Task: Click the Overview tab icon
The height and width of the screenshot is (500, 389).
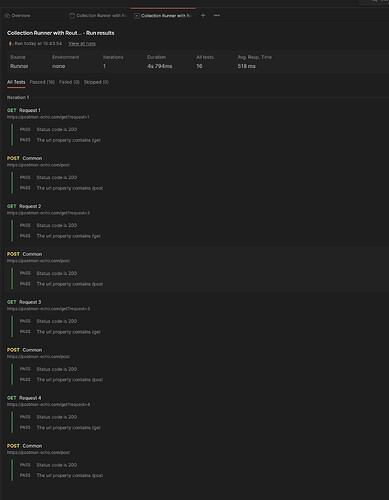Action: pos(7,16)
